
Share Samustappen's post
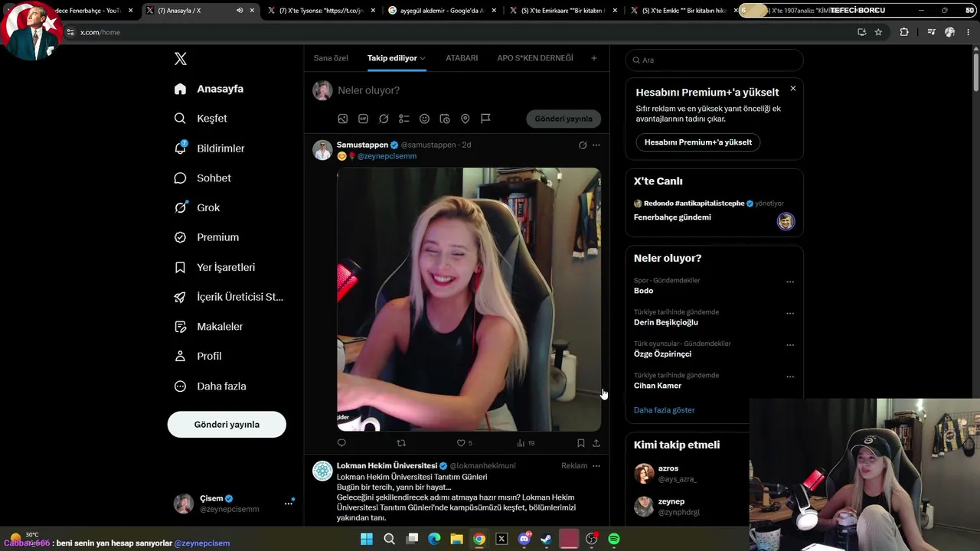(x=596, y=442)
